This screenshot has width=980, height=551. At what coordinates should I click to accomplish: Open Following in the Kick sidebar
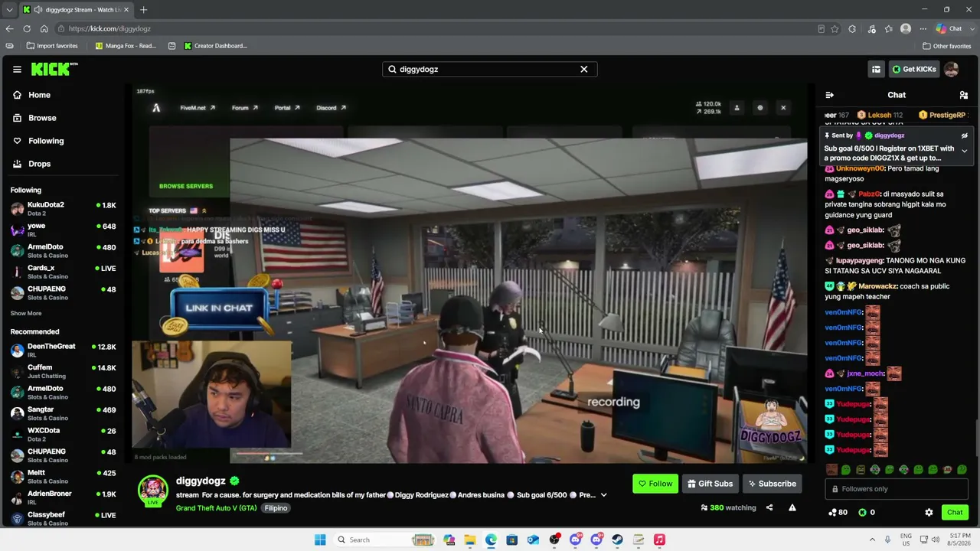[x=46, y=141]
